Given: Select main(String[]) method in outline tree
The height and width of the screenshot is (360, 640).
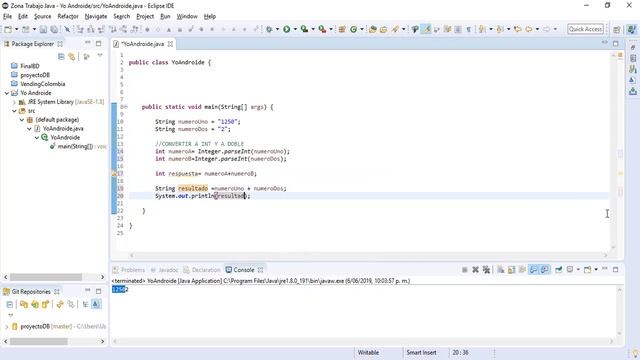Looking at the screenshot, I should 78,147.
